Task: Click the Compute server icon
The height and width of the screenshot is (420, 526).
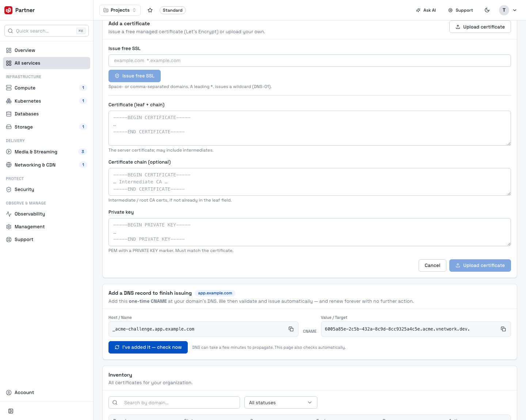Action: [x=9, y=88]
